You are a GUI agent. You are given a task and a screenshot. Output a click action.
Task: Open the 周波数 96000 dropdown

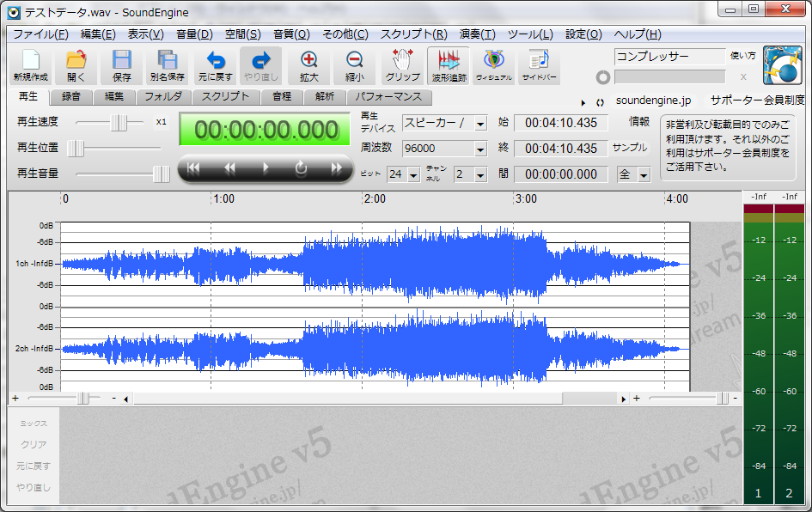pyautogui.click(x=480, y=149)
